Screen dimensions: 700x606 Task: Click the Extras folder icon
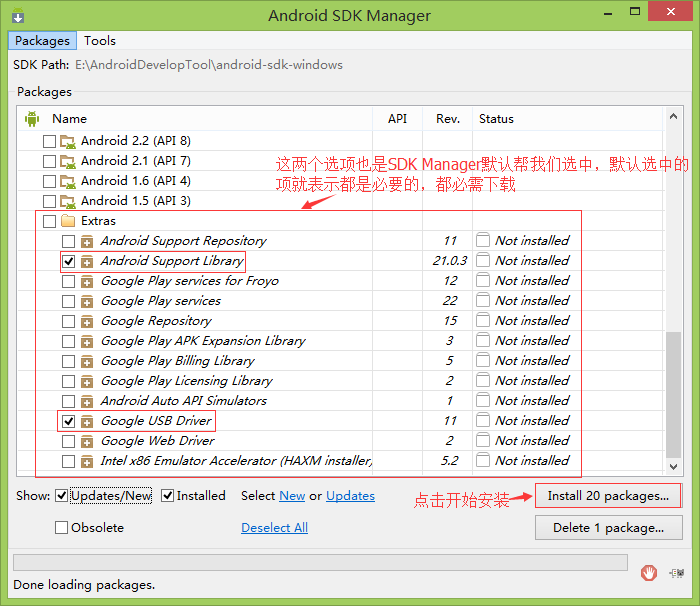tap(68, 221)
